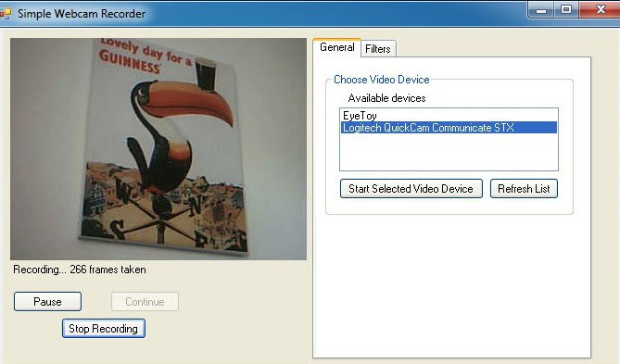Stop the recording

[x=104, y=329]
